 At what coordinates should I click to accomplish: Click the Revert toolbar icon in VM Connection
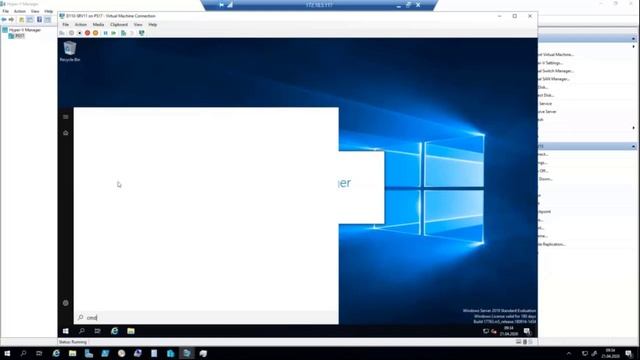point(132,33)
